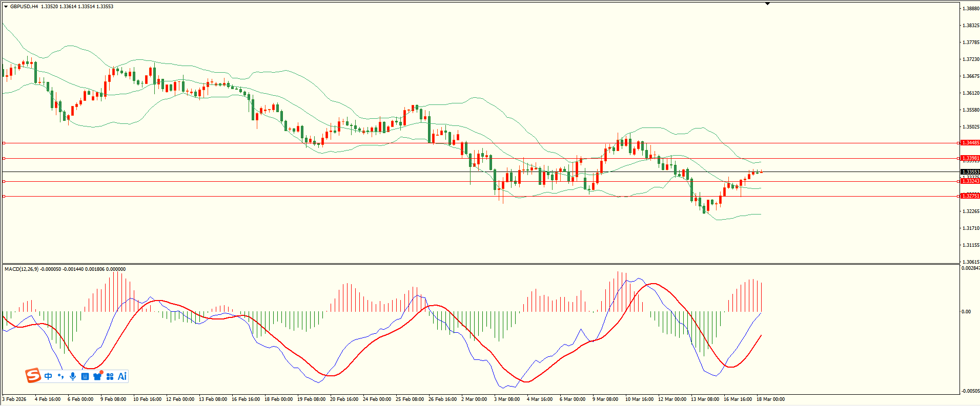Click the 1.32751 red price label

[970, 196]
